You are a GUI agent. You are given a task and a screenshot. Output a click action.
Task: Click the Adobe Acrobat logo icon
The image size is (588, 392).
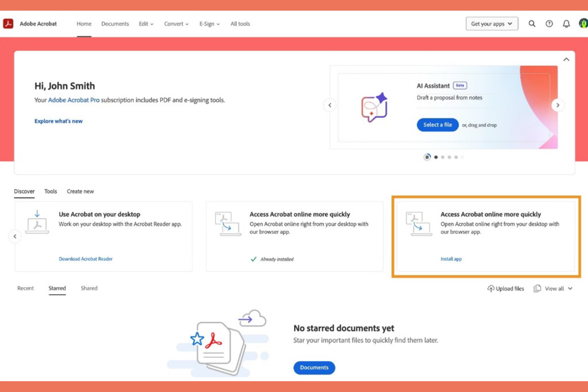pos(8,23)
